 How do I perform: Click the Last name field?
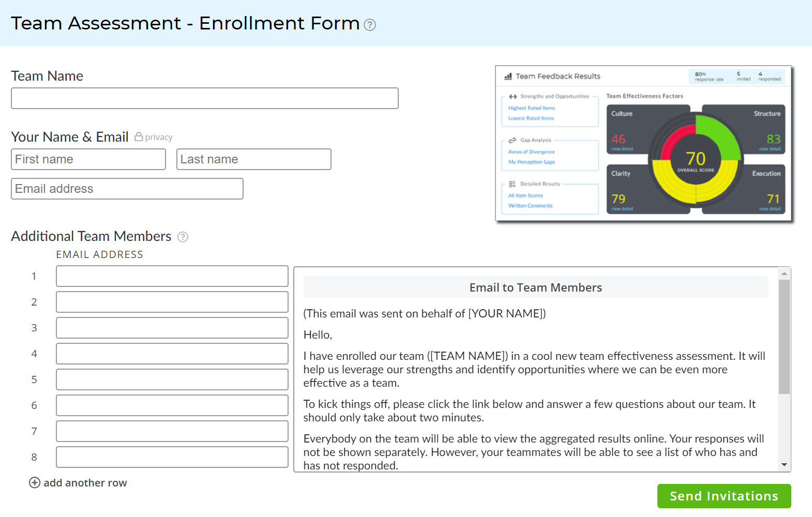pos(254,159)
